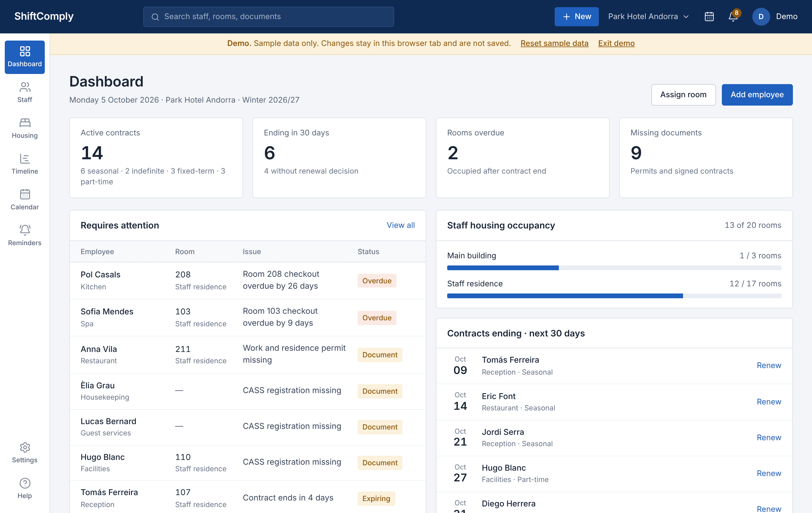Click the Sofia Mendes employee name

107,312
